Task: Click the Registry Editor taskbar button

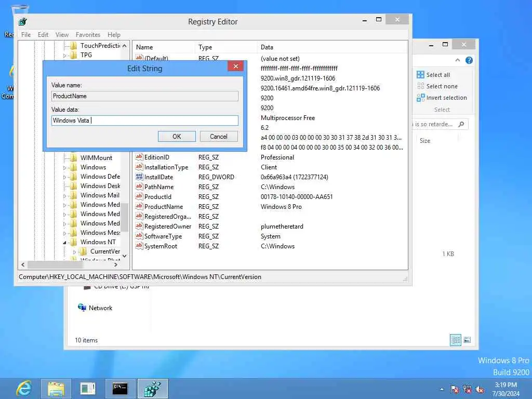Action: [153, 389]
